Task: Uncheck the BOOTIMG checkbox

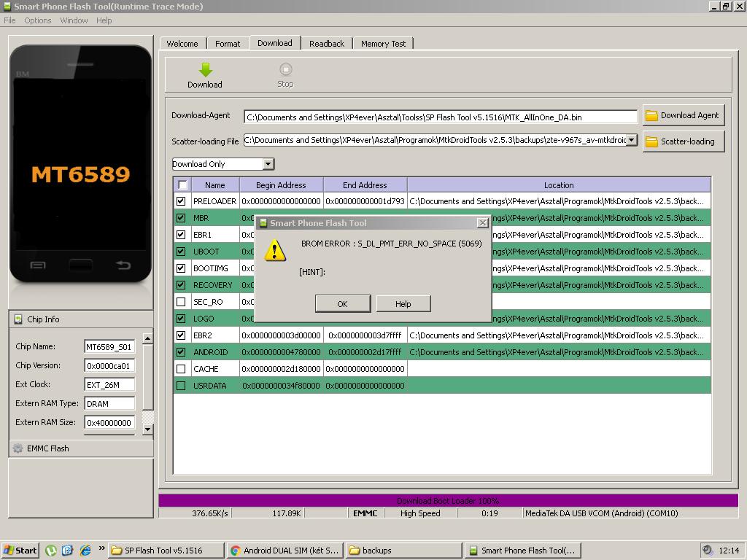Action: (x=181, y=268)
